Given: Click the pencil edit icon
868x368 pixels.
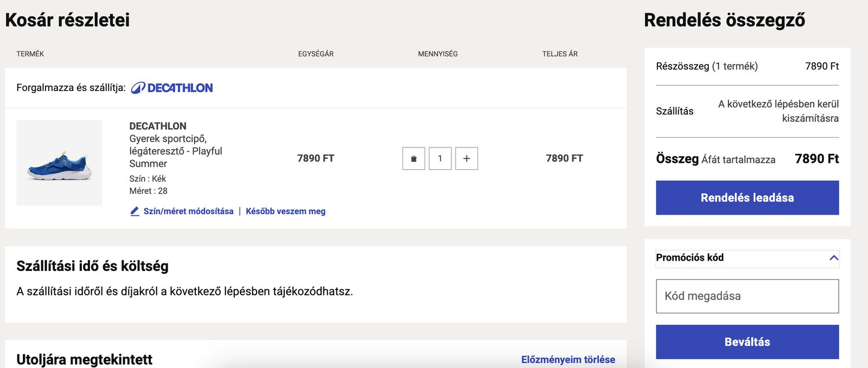Looking at the screenshot, I should (x=135, y=211).
